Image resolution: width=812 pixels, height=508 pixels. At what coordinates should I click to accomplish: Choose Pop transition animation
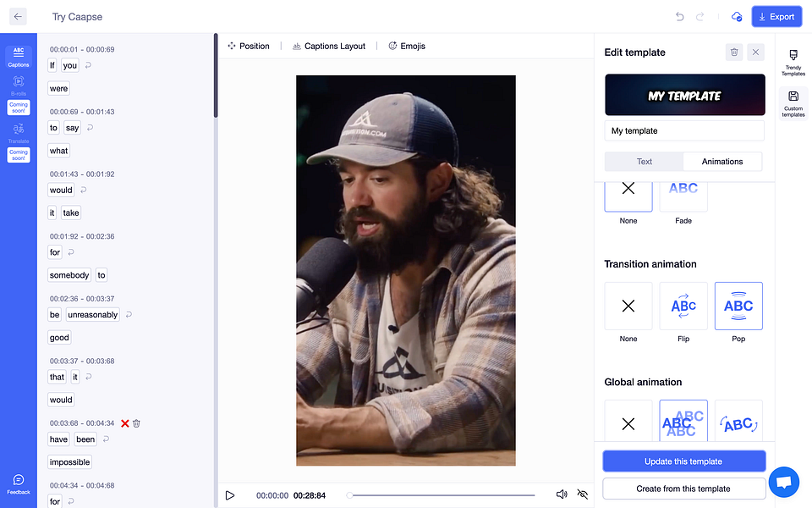coord(738,306)
